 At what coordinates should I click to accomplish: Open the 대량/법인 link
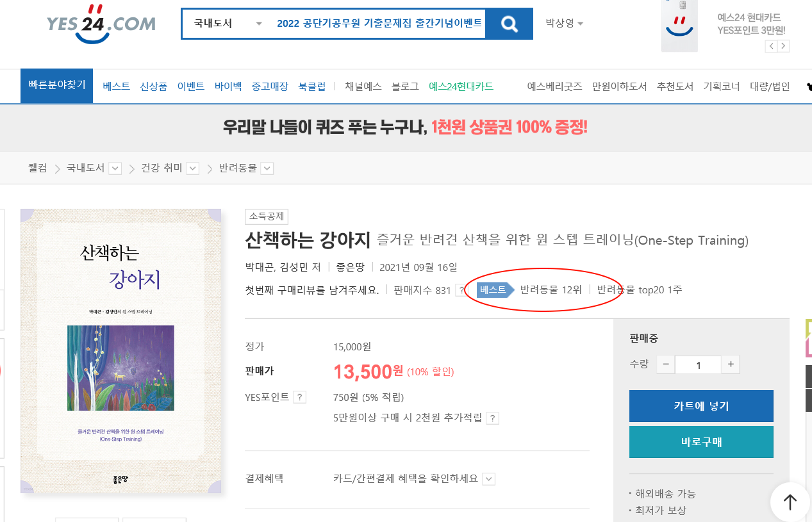(770, 86)
